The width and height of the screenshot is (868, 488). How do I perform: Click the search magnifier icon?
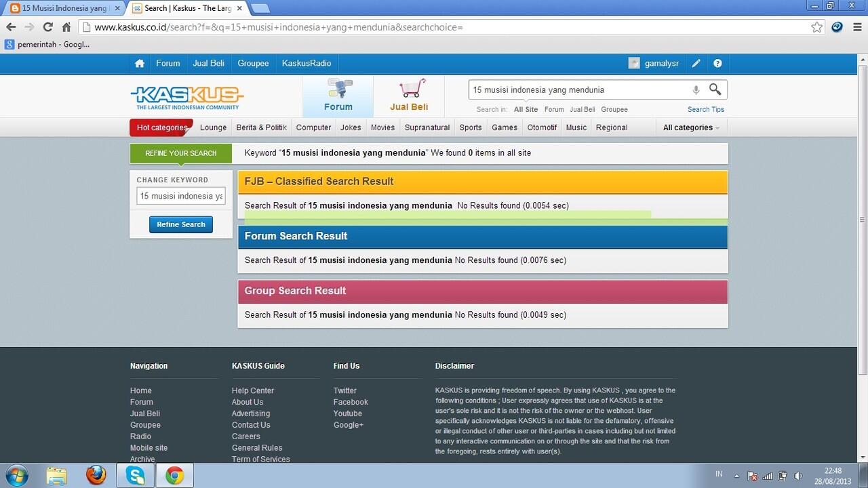[x=715, y=89]
